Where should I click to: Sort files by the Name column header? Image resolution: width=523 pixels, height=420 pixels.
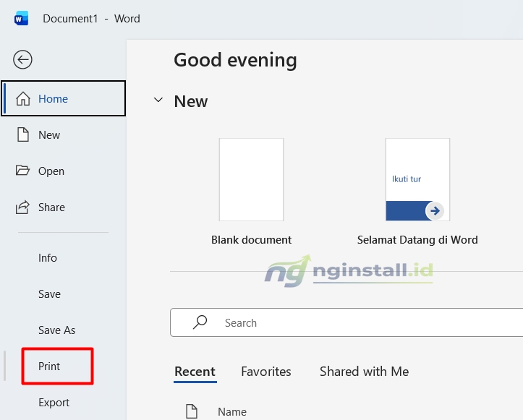232,412
